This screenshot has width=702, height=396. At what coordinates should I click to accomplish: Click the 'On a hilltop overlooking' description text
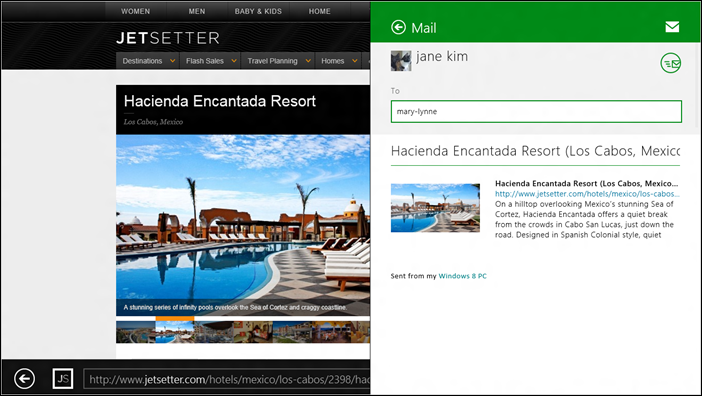tap(584, 219)
